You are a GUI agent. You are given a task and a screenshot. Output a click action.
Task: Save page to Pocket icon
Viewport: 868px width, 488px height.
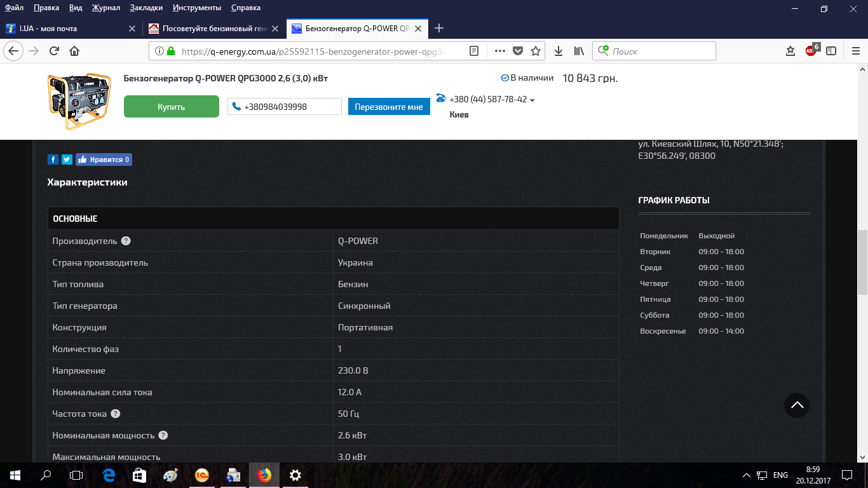coord(518,51)
